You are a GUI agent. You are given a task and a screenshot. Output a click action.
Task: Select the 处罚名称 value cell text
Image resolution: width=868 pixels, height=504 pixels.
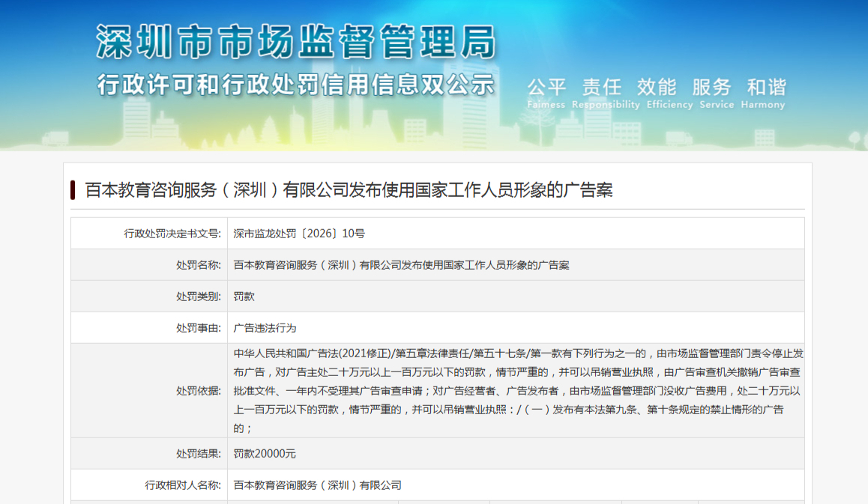(401, 266)
